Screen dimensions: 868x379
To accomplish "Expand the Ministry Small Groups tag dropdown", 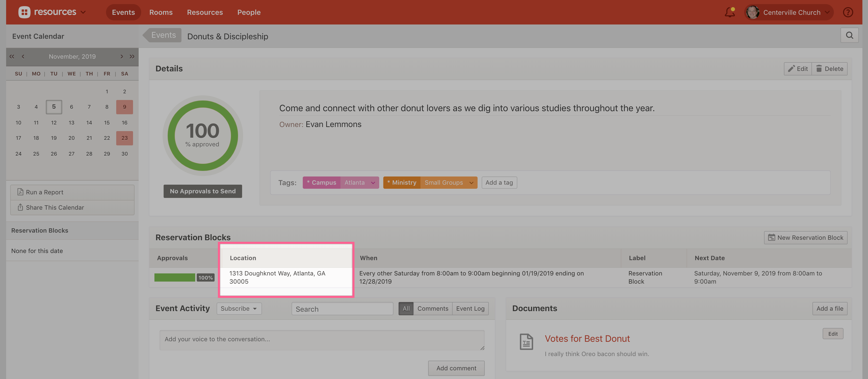I will [x=471, y=183].
